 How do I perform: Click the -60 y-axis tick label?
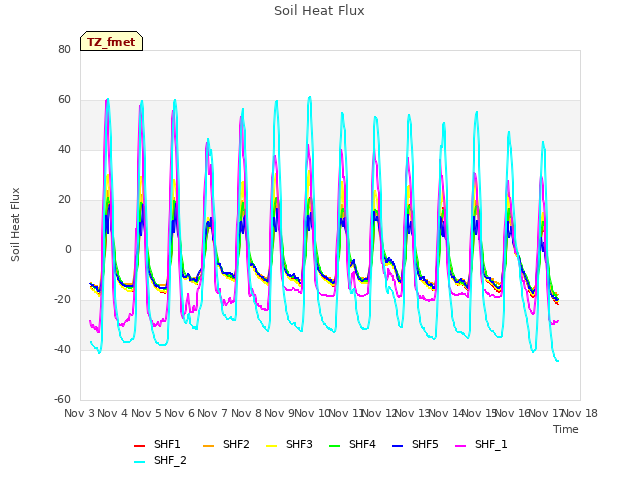point(62,400)
